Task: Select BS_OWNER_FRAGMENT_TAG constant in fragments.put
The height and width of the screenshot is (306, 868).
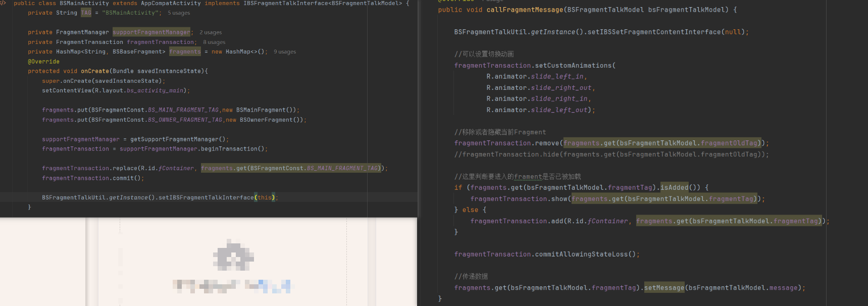Action: [185, 120]
